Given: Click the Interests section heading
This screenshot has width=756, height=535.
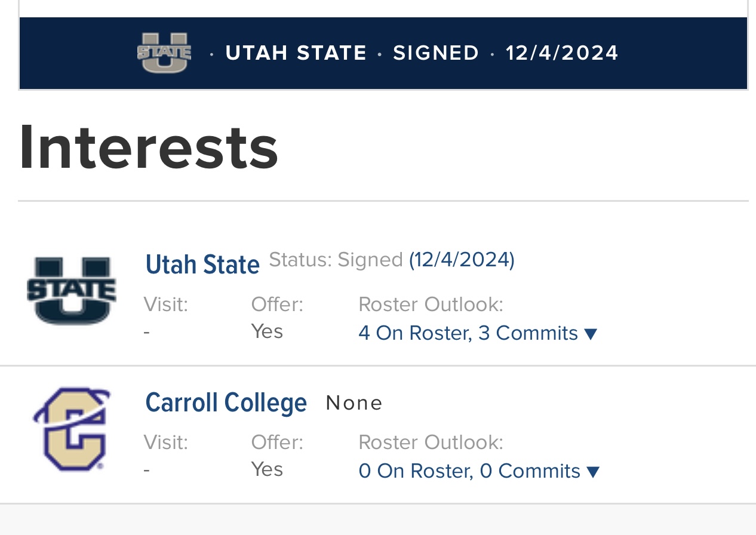Looking at the screenshot, I should pyautogui.click(x=149, y=146).
